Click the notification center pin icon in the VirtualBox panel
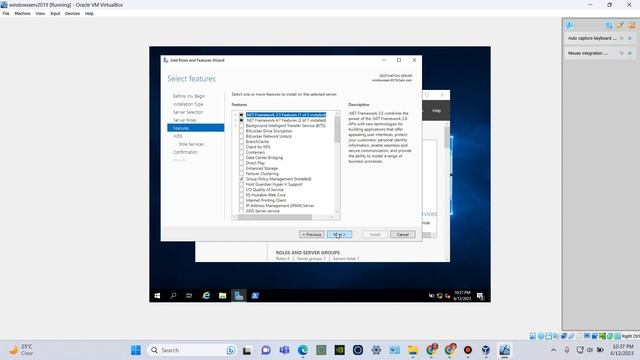Image resolution: width=640 pixels, height=360 pixels. (569, 25)
